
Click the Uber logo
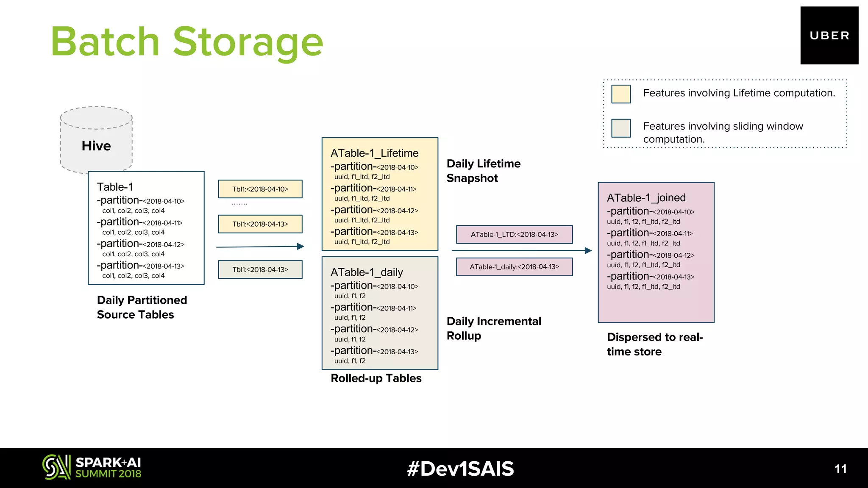[829, 36]
